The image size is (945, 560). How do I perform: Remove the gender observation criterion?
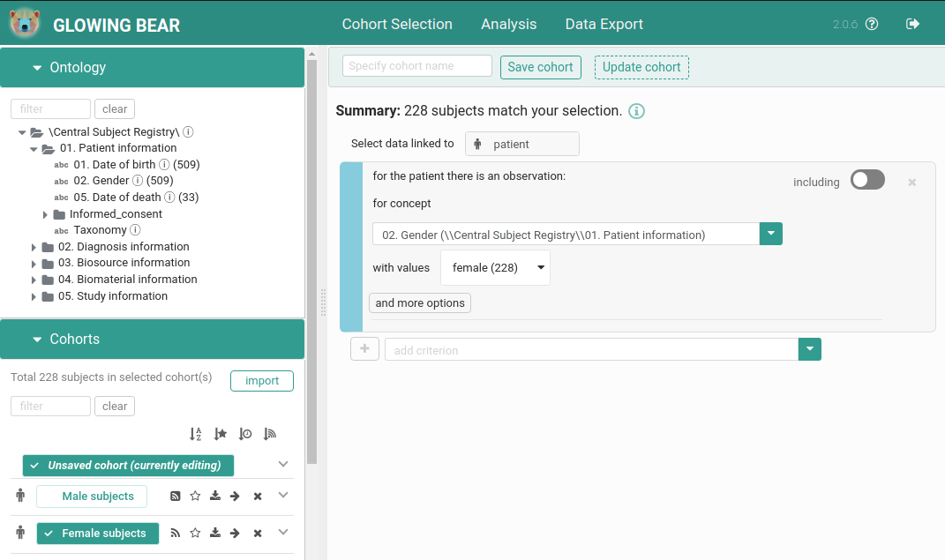[x=911, y=182]
